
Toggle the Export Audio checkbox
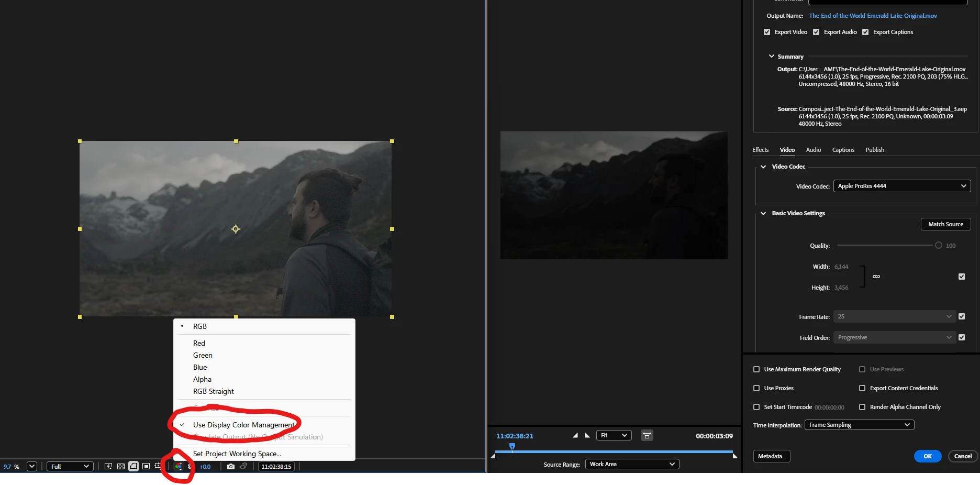pyautogui.click(x=816, y=32)
